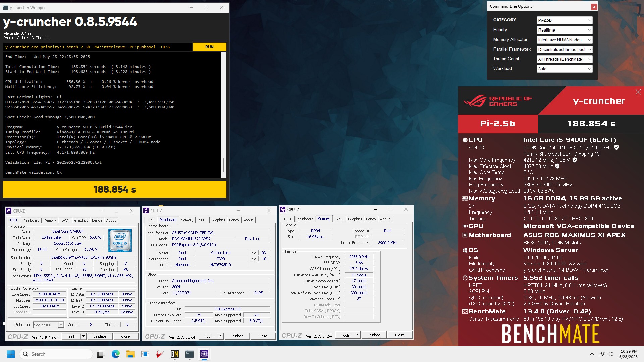Open the red swoosh app on taskbar
This screenshot has width=644, height=362.
coord(160,354)
